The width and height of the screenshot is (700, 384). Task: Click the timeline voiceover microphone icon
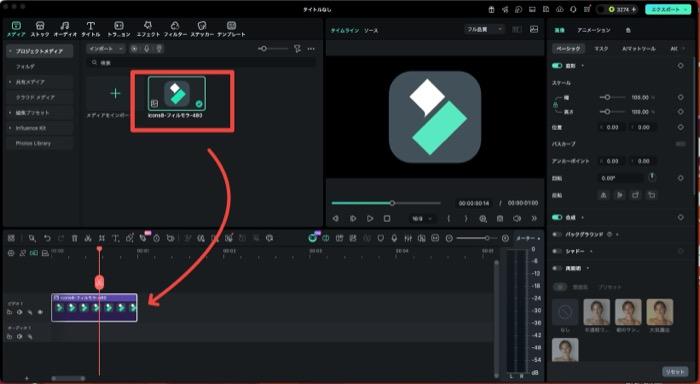pos(394,238)
